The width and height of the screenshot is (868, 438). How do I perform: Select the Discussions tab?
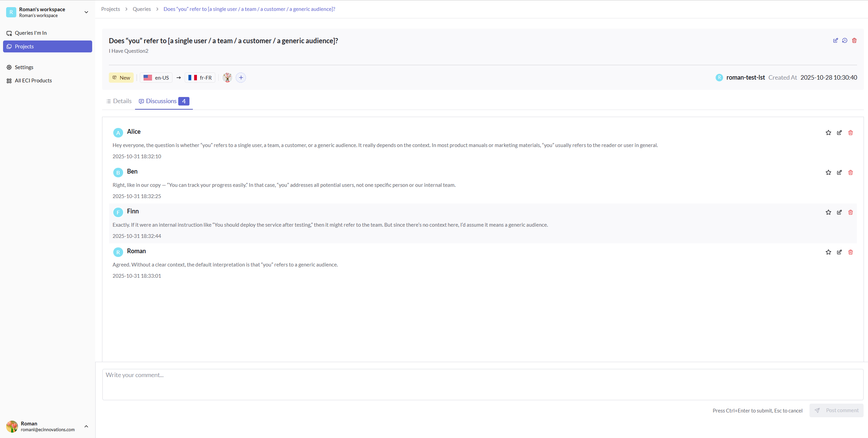[161, 101]
